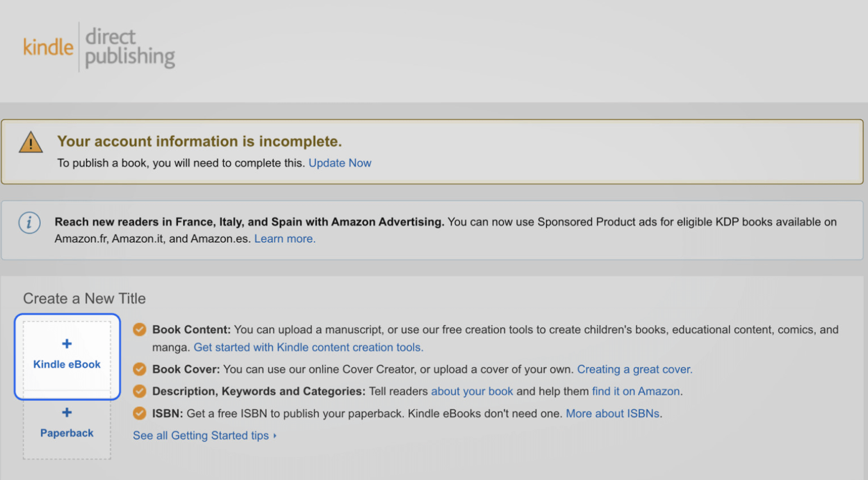Click the plus icon on Kindle eBook tile
This screenshot has width=868, height=480.
point(66,343)
